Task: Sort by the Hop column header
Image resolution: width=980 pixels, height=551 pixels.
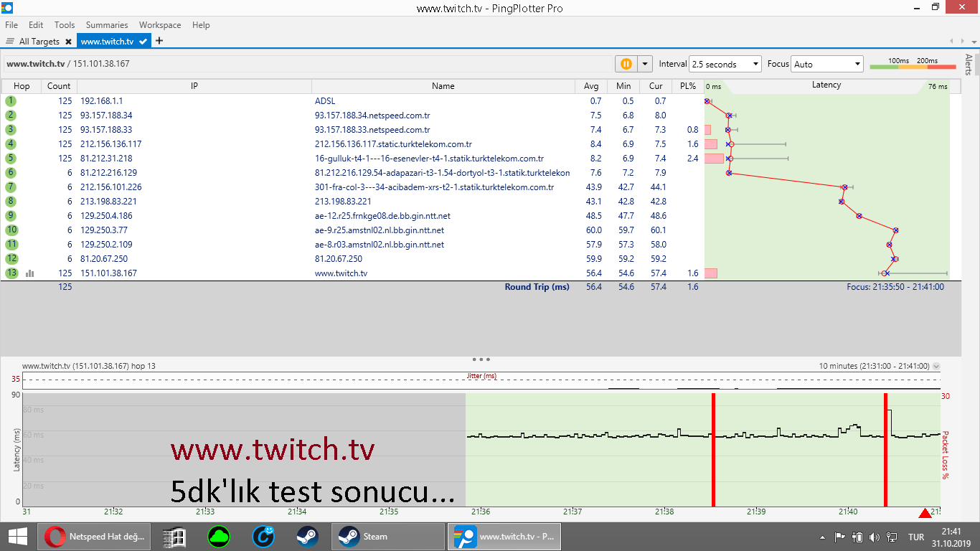Action: pyautogui.click(x=22, y=86)
